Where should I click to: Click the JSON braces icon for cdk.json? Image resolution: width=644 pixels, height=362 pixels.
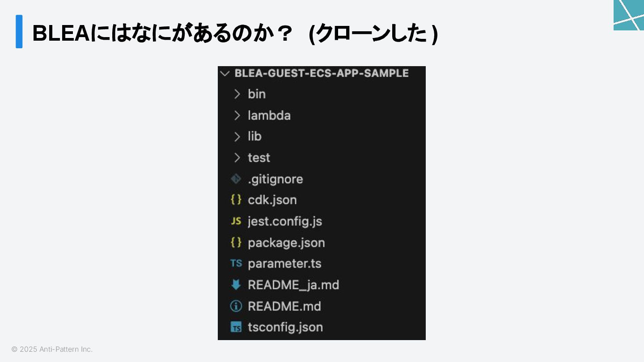tap(236, 200)
